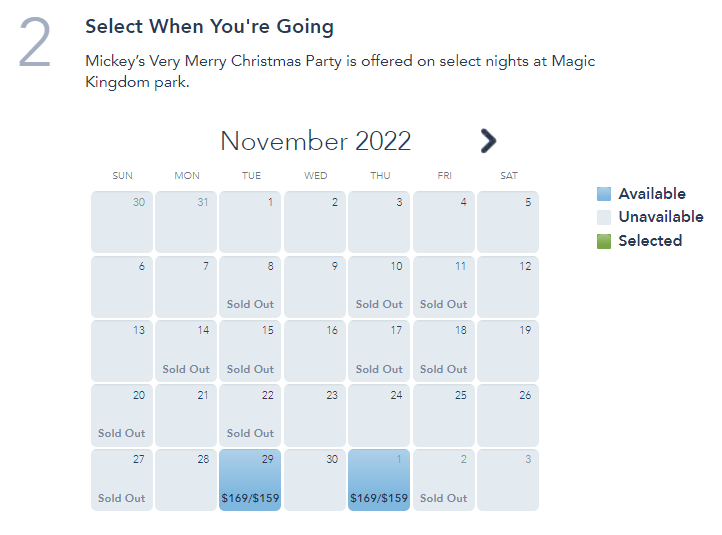Click sold out December 2 cell

pos(443,480)
